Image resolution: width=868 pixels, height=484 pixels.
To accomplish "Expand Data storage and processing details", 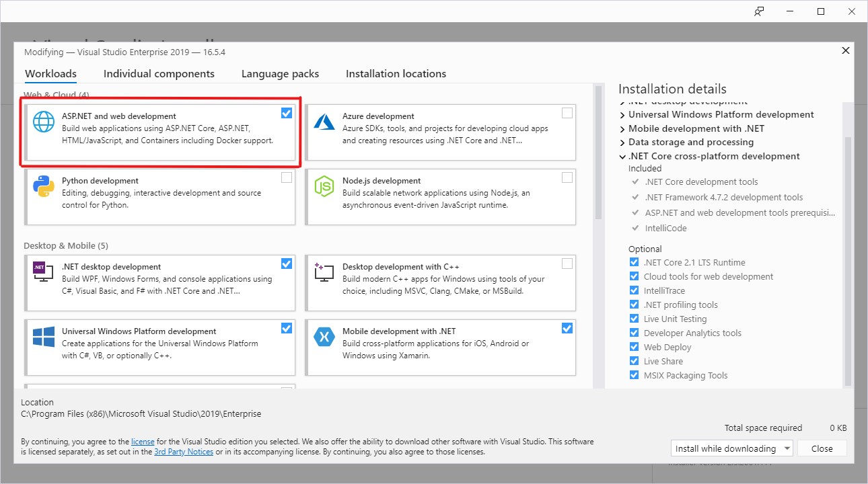I will click(x=622, y=142).
